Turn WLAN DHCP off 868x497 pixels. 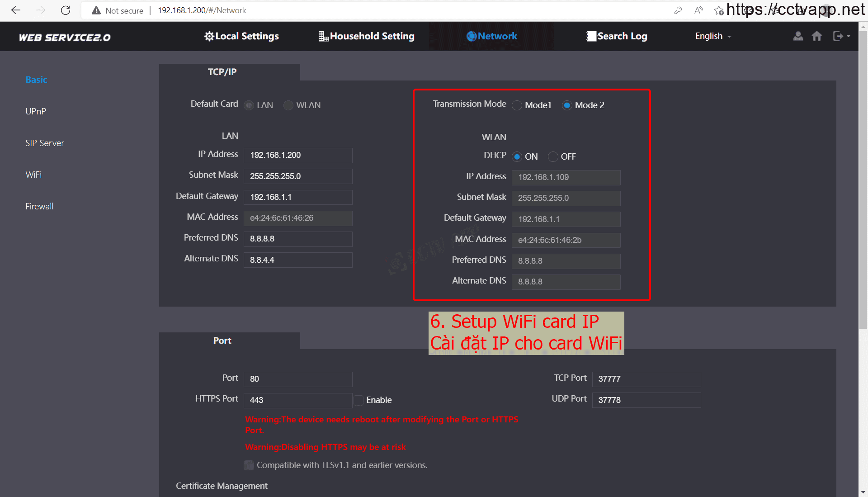552,157
